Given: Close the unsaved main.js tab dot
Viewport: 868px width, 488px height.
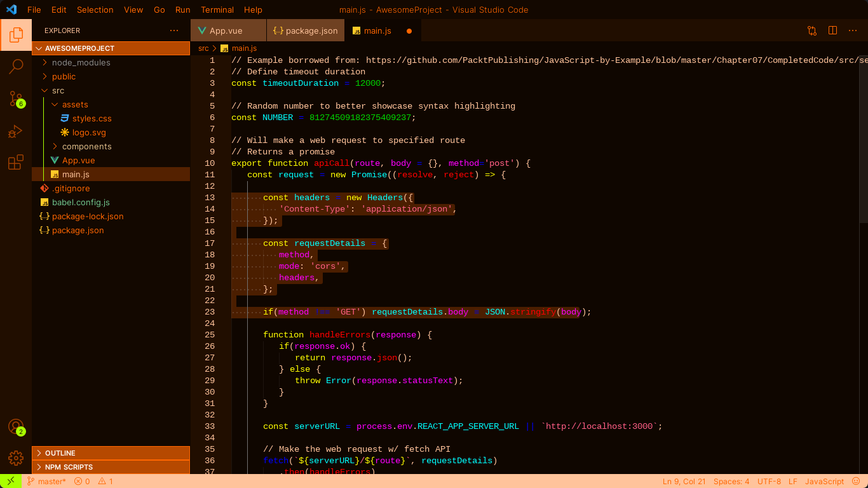Looking at the screenshot, I should [409, 30].
